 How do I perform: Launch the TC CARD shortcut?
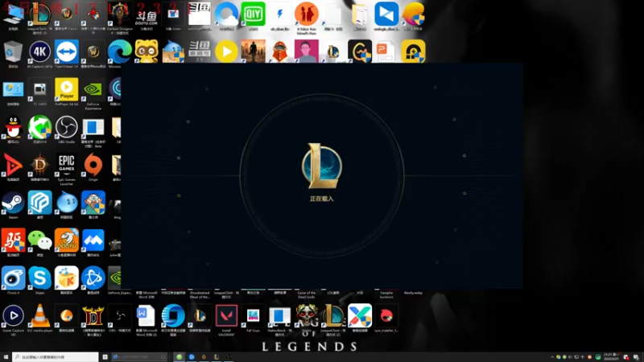click(39, 89)
